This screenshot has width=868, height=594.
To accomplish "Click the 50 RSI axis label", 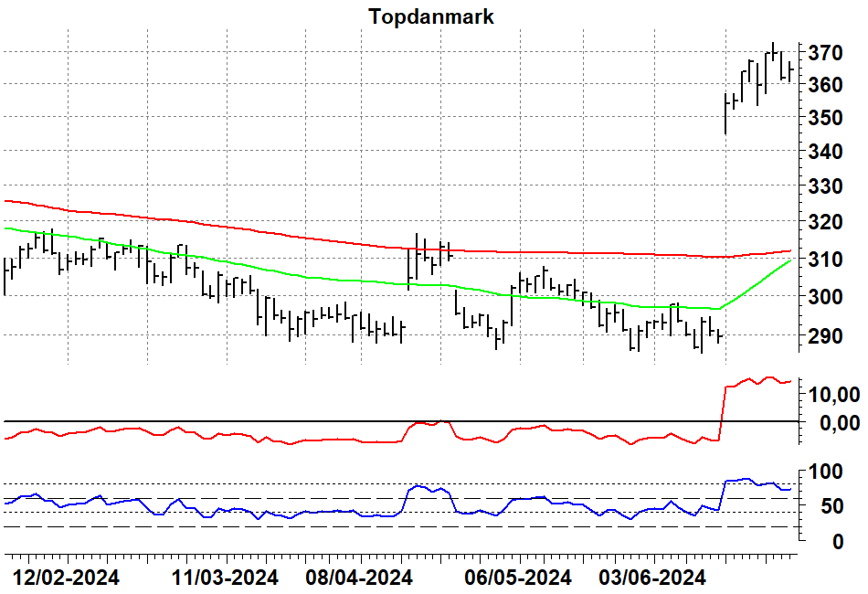I will pyautogui.click(x=831, y=506).
